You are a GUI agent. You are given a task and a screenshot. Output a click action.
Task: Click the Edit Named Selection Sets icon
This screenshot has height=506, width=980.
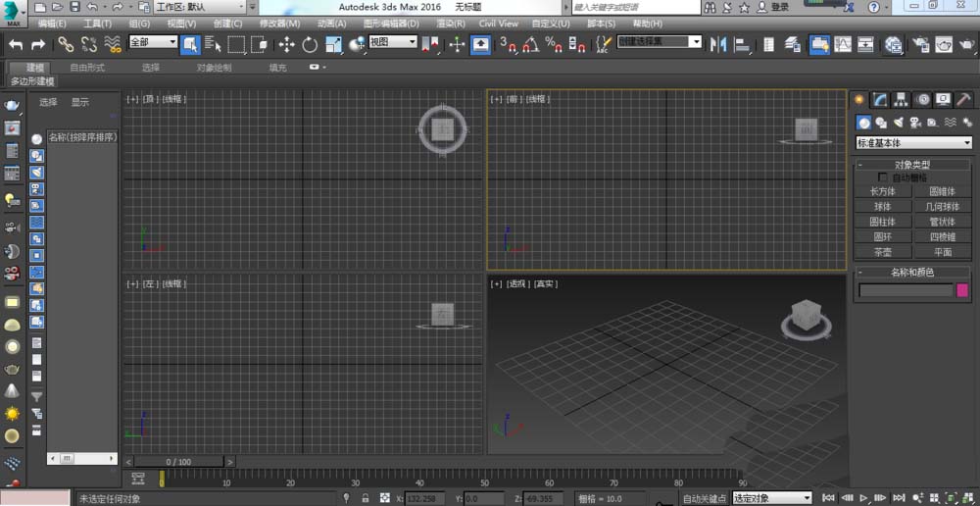603,44
